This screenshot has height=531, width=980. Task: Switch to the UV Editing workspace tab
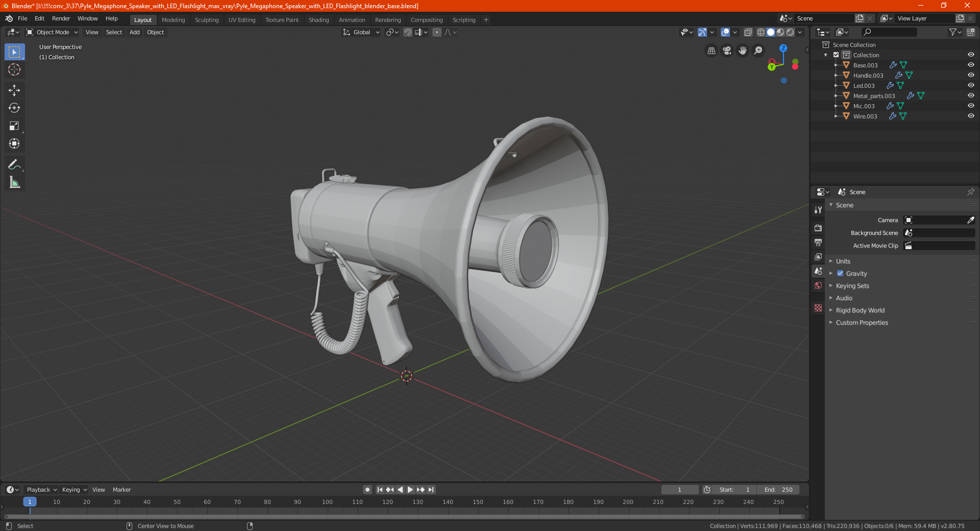click(x=242, y=20)
